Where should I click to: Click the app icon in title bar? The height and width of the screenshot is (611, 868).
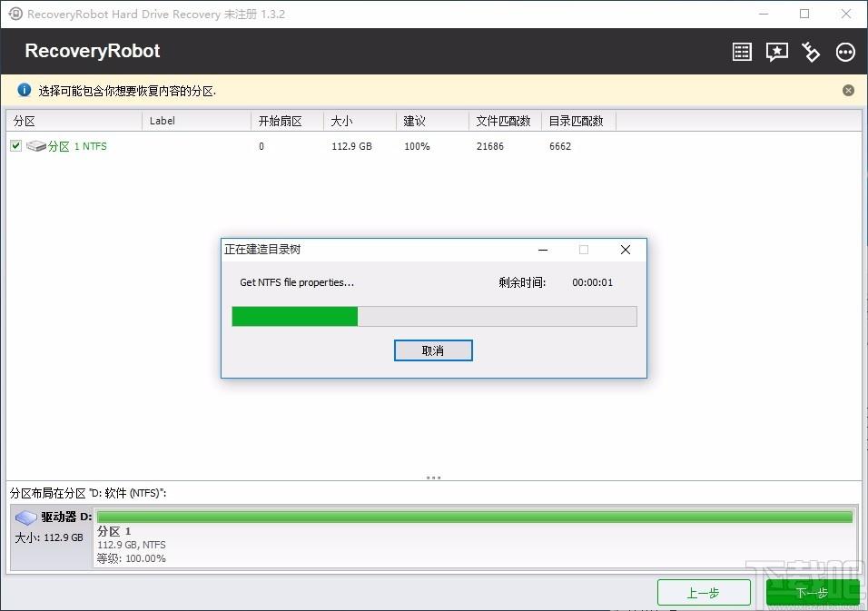point(15,14)
